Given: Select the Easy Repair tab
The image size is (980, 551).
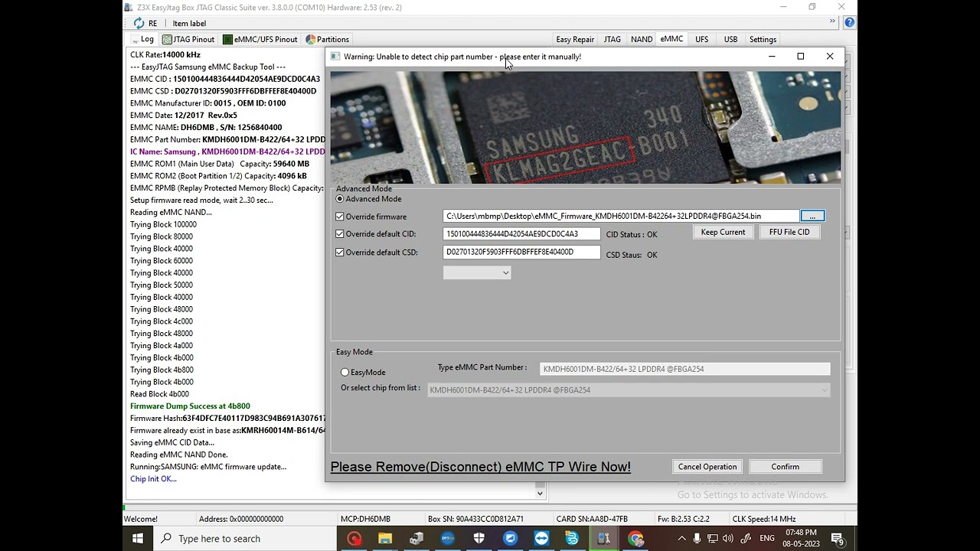Looking at the screenshot, I should pyautogui.click(x=575, y=39).
